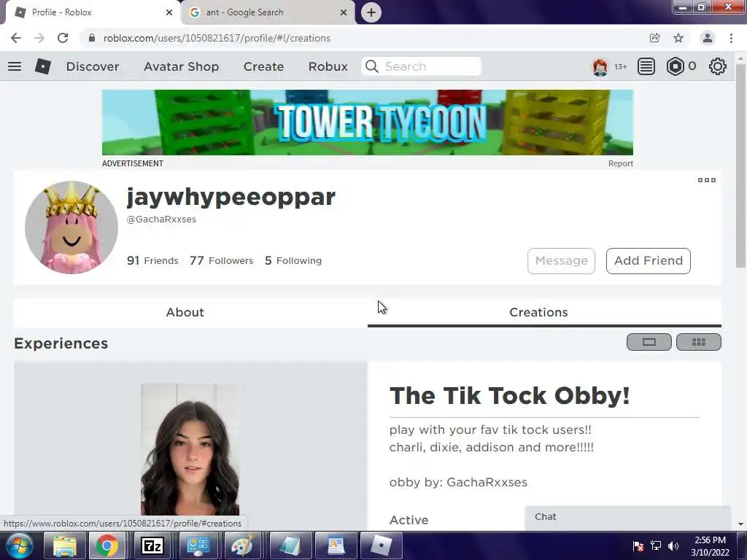The height and width of the screenshot is (560, 747).
Task: Click the Action Center flag tray icon
Action: pyautogui.click(x=638, y=545)
